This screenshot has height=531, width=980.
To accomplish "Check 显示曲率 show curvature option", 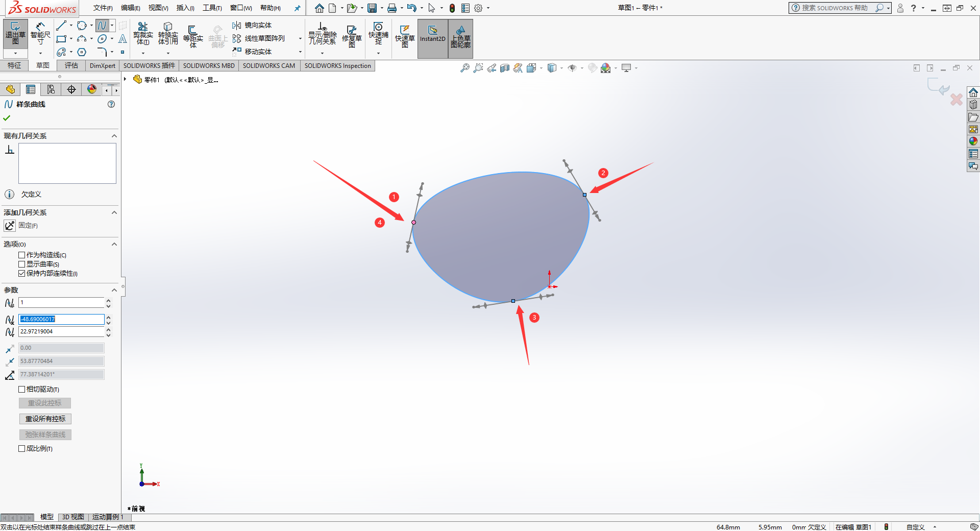I will tap(22, 264).
